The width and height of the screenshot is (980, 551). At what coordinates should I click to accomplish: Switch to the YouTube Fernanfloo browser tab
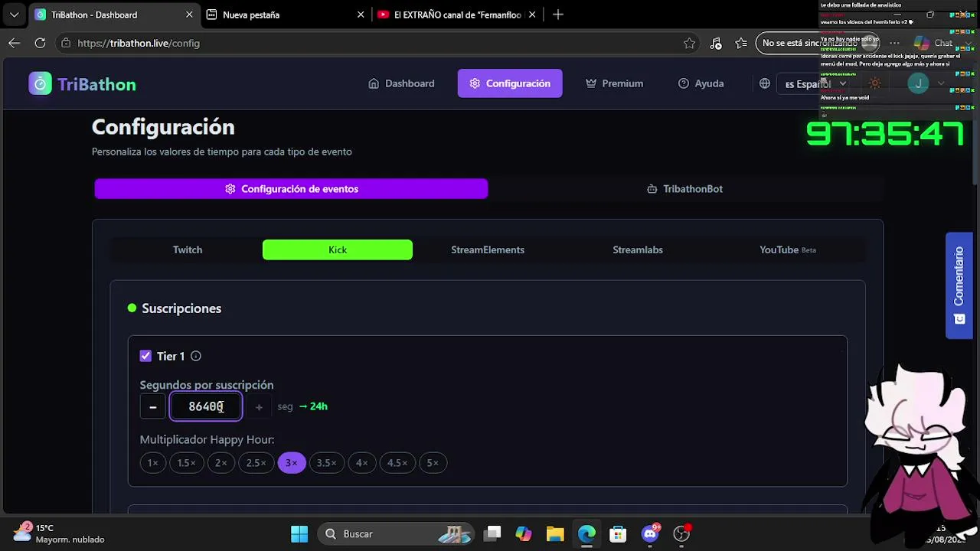point(456,15)
